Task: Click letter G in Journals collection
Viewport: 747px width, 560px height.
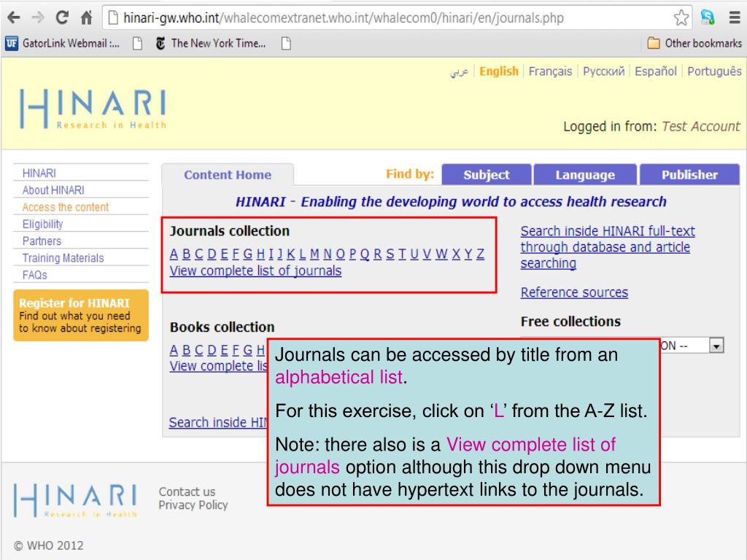Action: tap(248, 254)
